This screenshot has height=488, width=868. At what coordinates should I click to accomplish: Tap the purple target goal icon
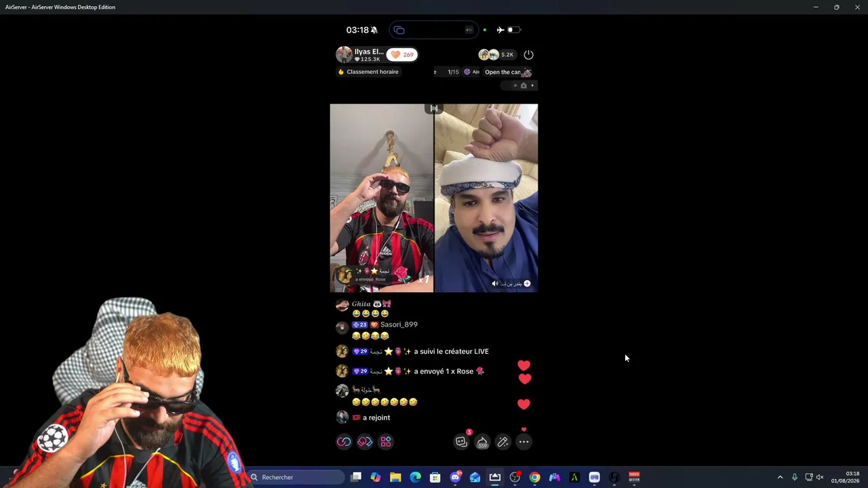tap(467, 72)
